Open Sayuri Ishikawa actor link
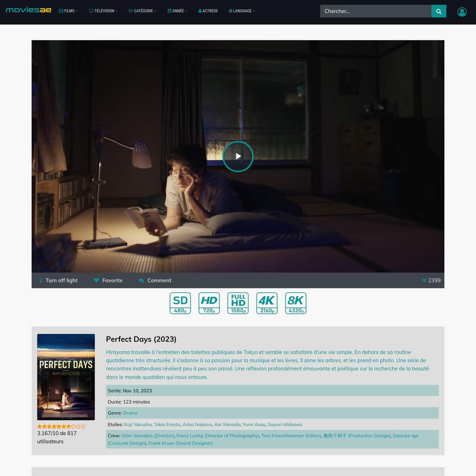 [285, 424]
